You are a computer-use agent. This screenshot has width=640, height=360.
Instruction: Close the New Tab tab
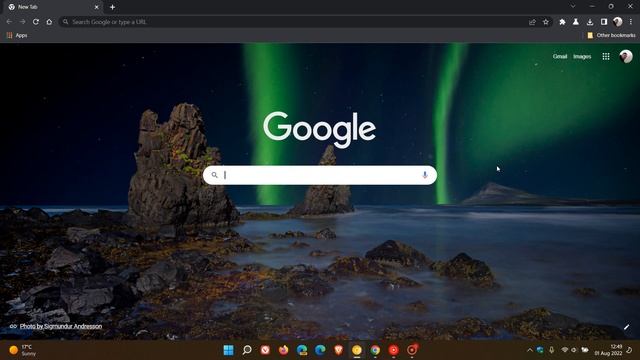pos(97,7)
